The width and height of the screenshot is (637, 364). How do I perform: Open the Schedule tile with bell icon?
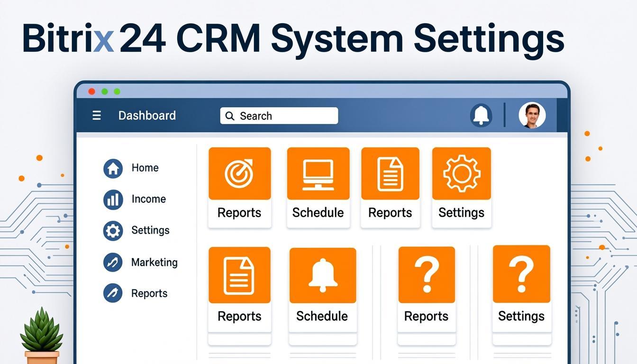(322, 290)
